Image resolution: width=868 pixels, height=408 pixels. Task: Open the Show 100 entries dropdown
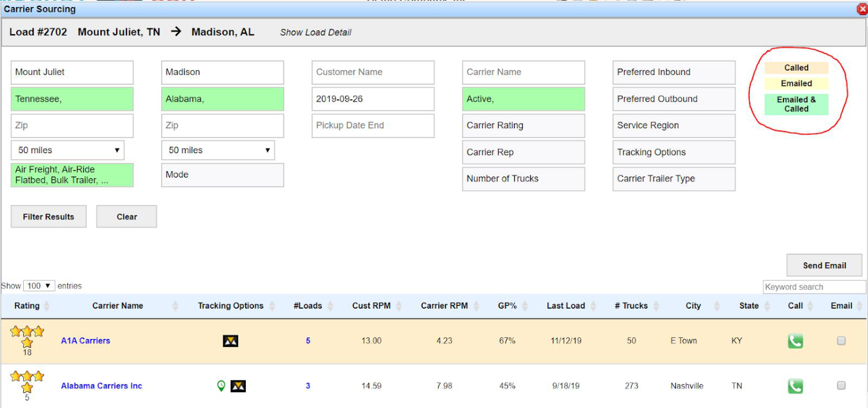coord(39,286)
